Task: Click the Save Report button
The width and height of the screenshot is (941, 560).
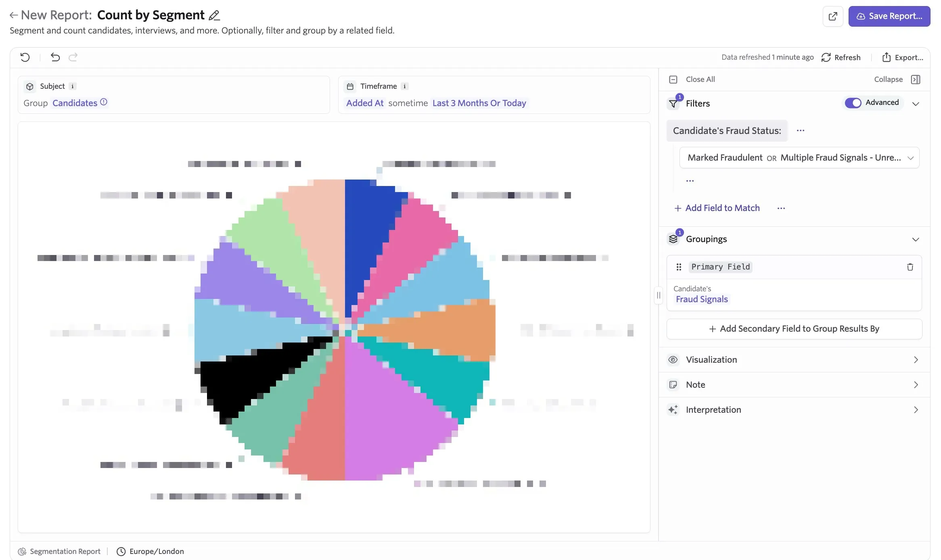Action: coord(889,17)
